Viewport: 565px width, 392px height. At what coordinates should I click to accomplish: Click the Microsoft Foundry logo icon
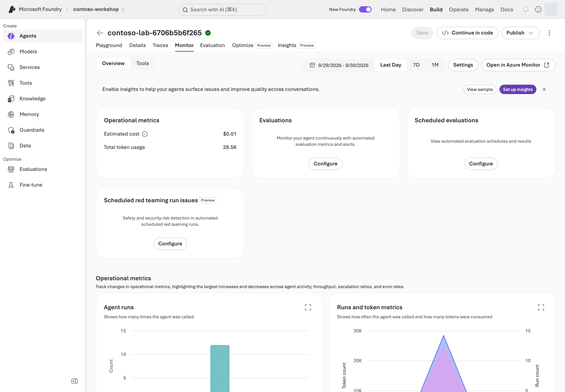pos(12,9)
